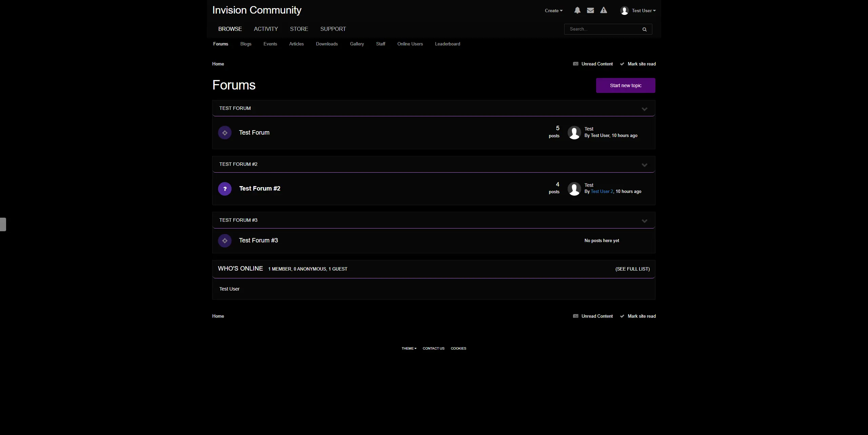Open the THEME dropdown in footer

click(409, 348)
